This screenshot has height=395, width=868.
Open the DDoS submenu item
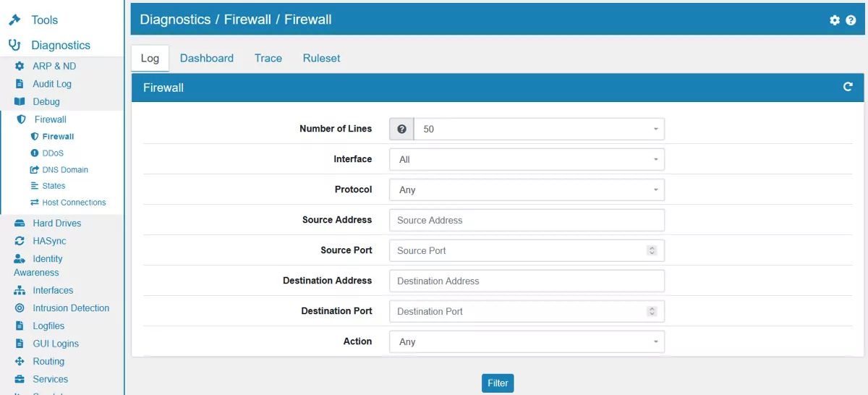pos(53,153)
